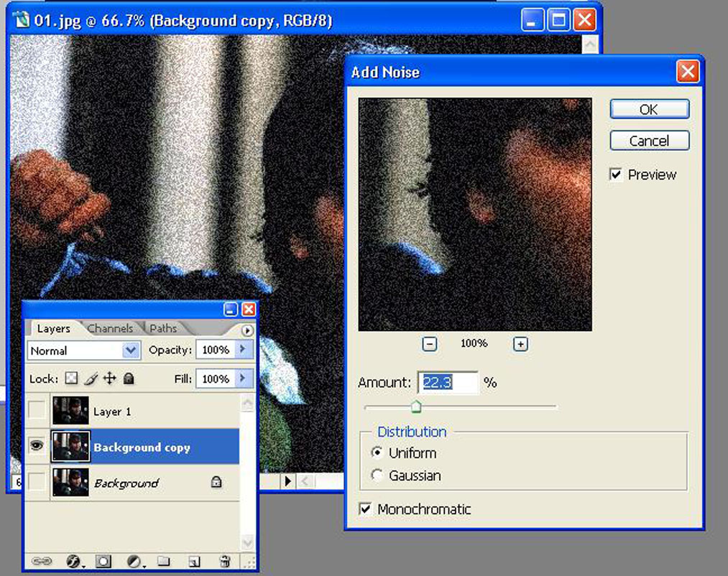Show Layer 1 using its visibility box
This screenshot has width=728, height=576.
point(37,410)
